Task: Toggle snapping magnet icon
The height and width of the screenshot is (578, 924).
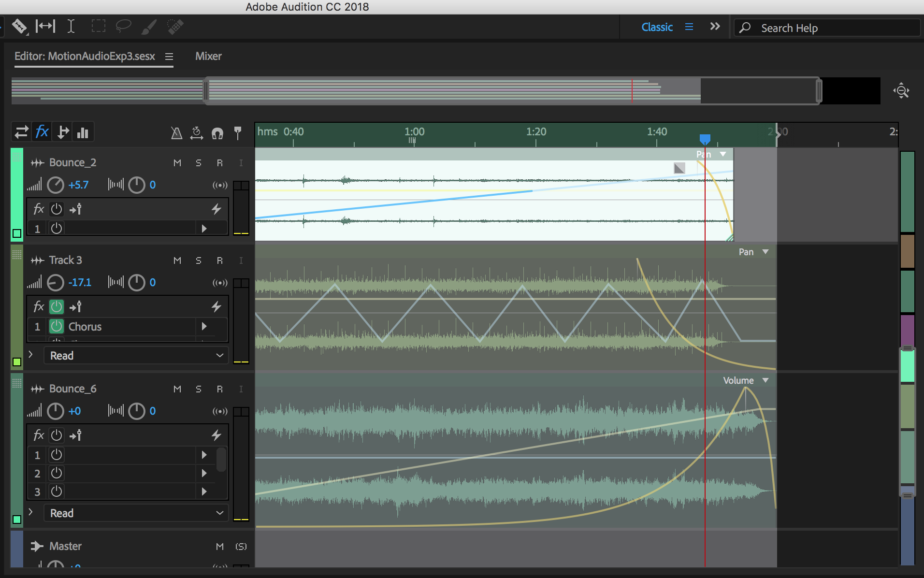Action: click(217, 133)
